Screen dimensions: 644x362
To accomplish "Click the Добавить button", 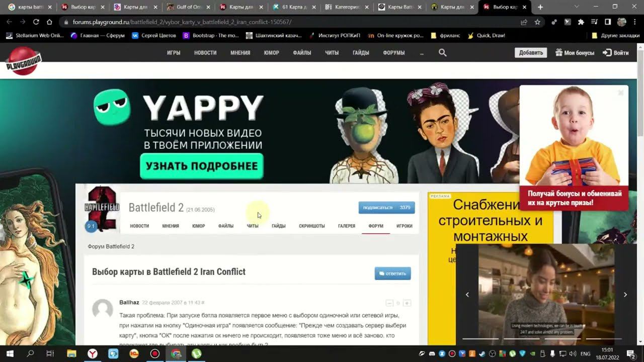I will (x=531, y=53).
